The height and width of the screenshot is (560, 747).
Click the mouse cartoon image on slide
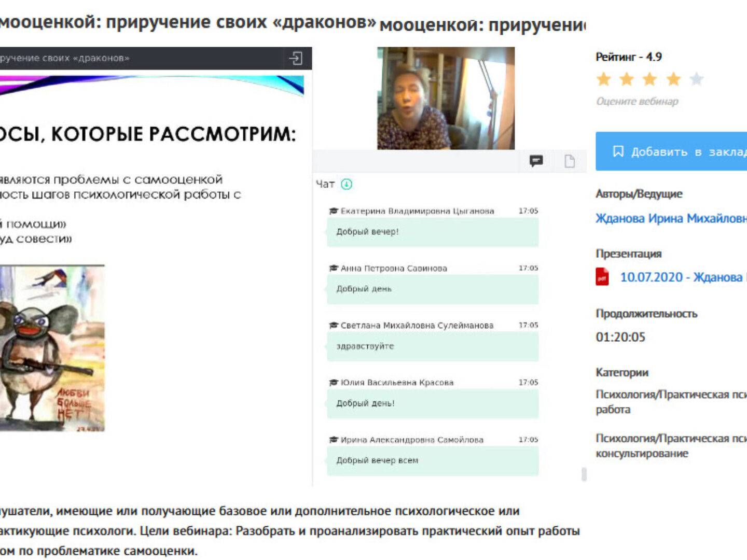coord(52,348)
